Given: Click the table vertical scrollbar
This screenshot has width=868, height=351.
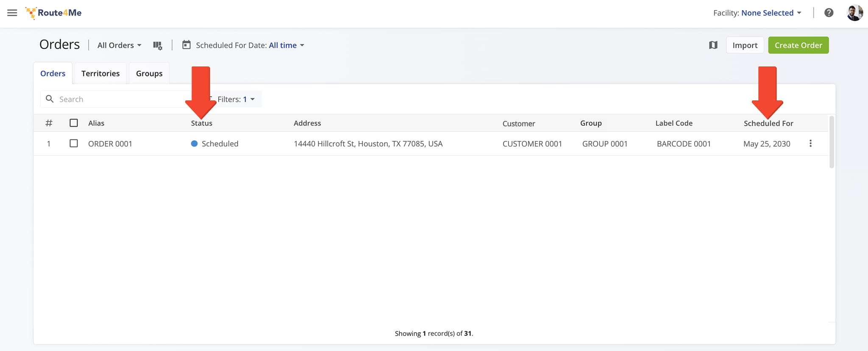Looking at the screenshot, I should tap(832, 142).
